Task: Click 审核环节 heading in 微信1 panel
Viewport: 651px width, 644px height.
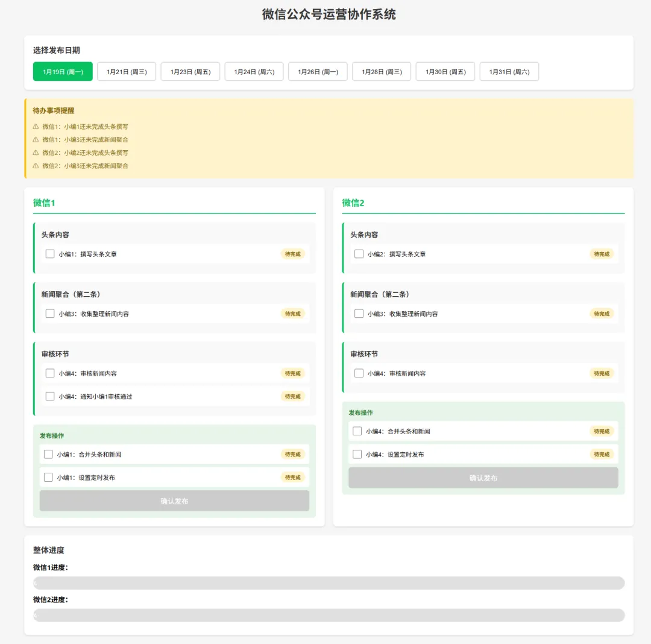Action: pyautogui.click(x=55, y=354)
